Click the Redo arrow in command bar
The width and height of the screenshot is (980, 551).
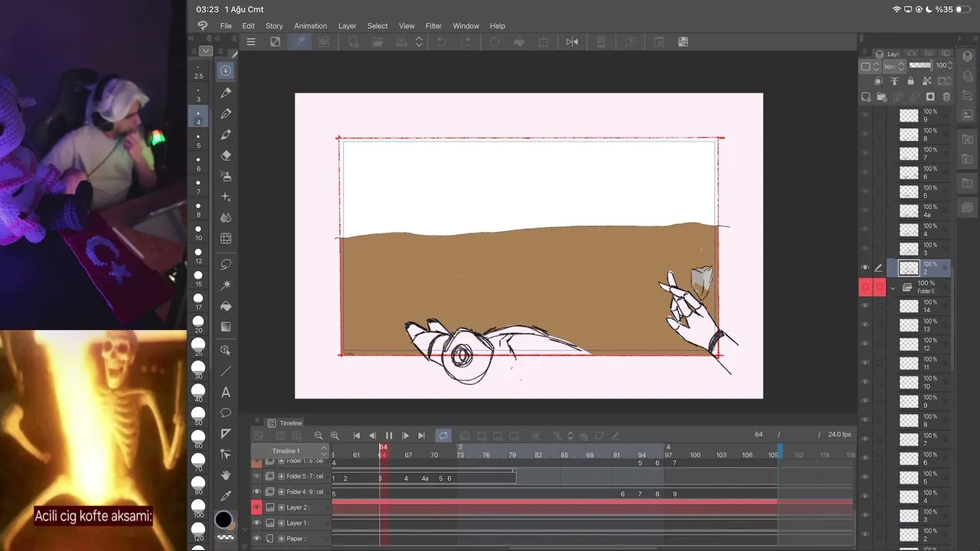(x=465, y=42)
